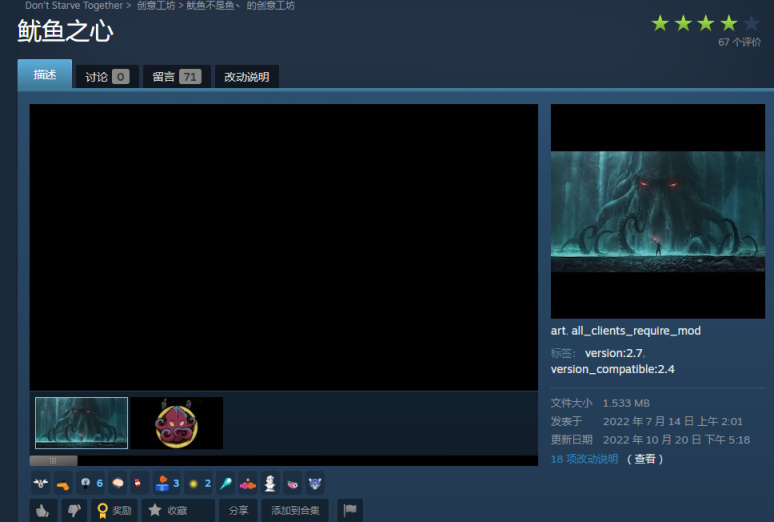This screenshot has height=522, width=774.
Task: Click the green star rating
Action: click(x=705, y=23)
